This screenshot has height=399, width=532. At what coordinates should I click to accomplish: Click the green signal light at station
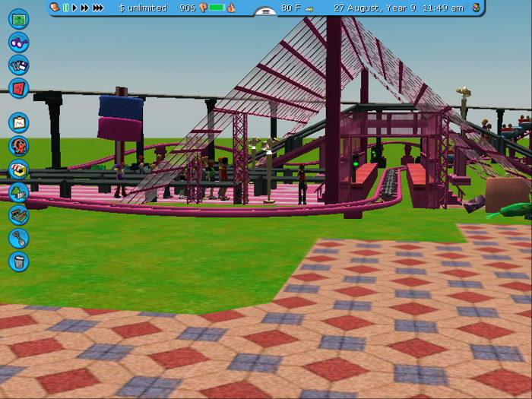355,164
